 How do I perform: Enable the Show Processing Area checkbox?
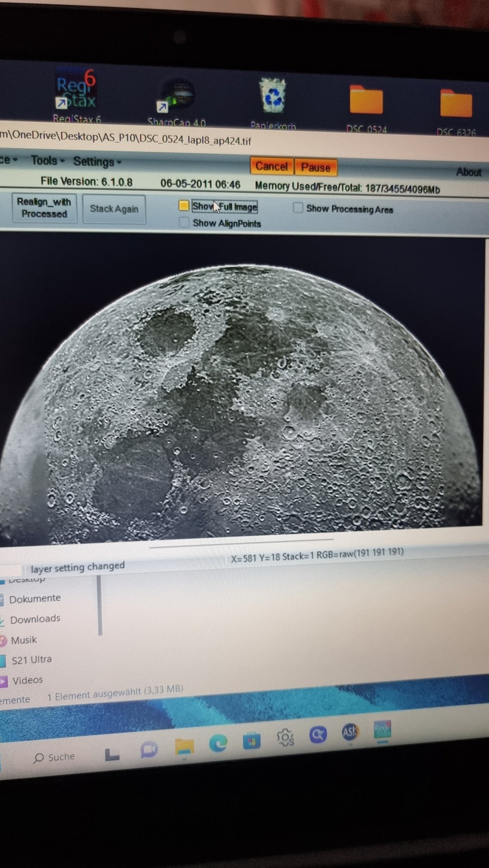(x=298, y=208)
